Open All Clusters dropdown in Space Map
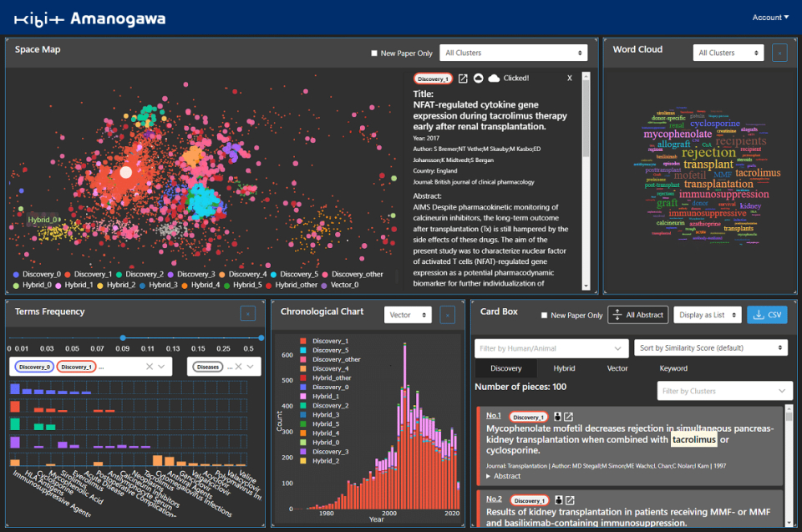The image size is (802, 532). click(513, 53)
